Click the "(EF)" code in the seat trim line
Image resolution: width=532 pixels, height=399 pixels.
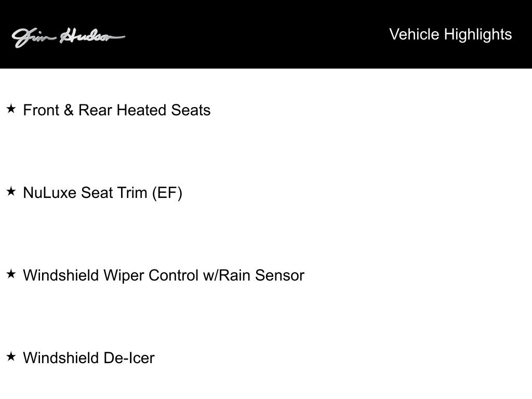[167, 193]
